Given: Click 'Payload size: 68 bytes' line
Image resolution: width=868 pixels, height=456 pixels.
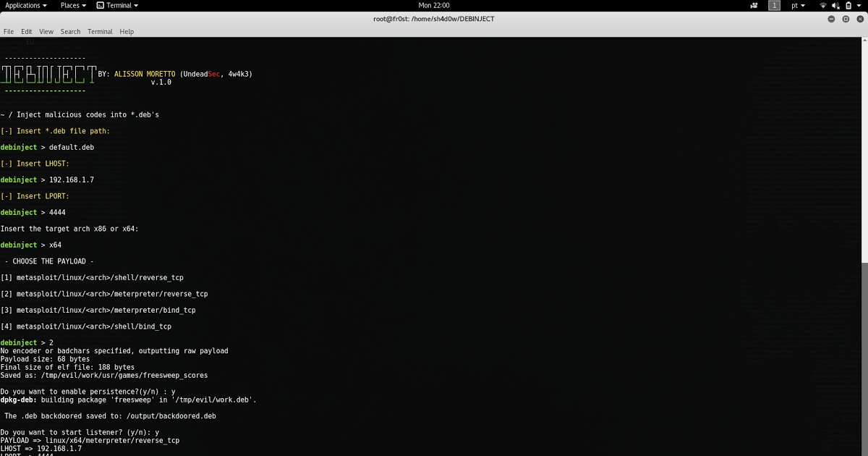Looking at the screenshot, I should point(46,359).
